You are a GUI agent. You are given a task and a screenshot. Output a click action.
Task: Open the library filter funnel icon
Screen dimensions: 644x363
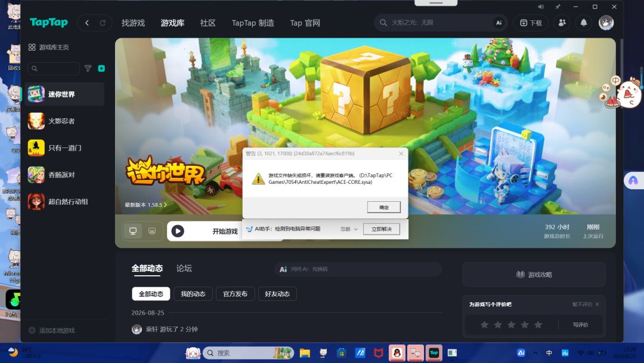[88, 69]
